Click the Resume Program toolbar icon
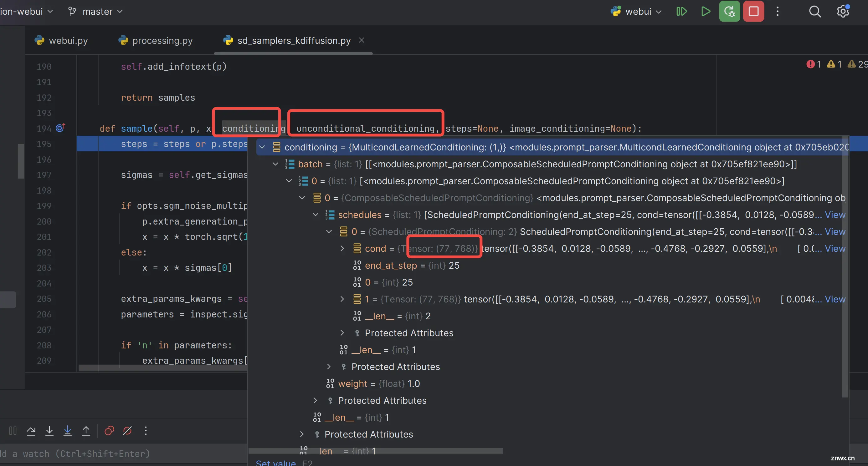This screenshot has height=466, width=868. pyautogui.click(x=681, y=12)
